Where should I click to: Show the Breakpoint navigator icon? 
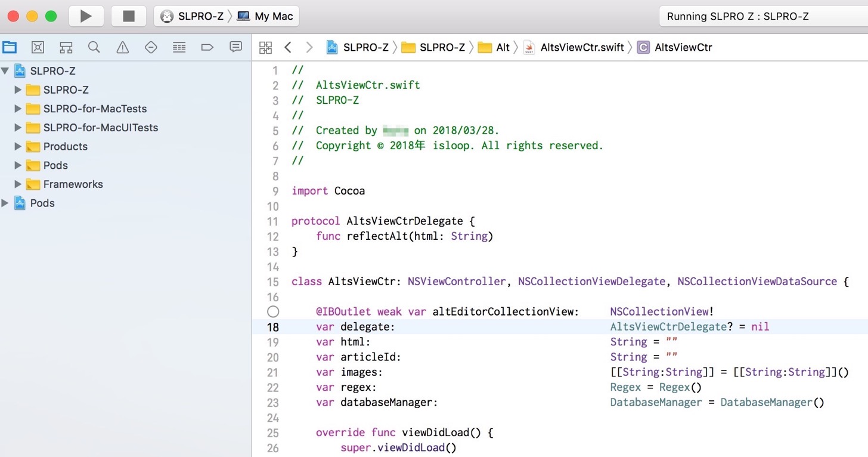[x=207, y=48]
